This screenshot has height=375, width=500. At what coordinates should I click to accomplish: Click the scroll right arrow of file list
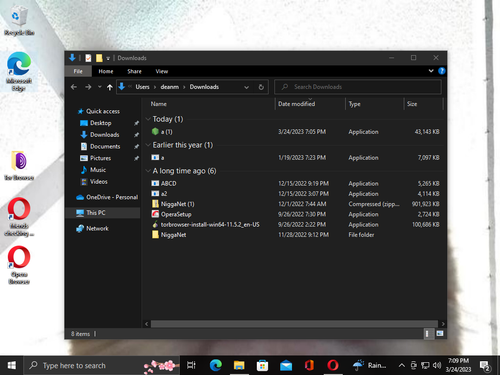tap(443, 324)
